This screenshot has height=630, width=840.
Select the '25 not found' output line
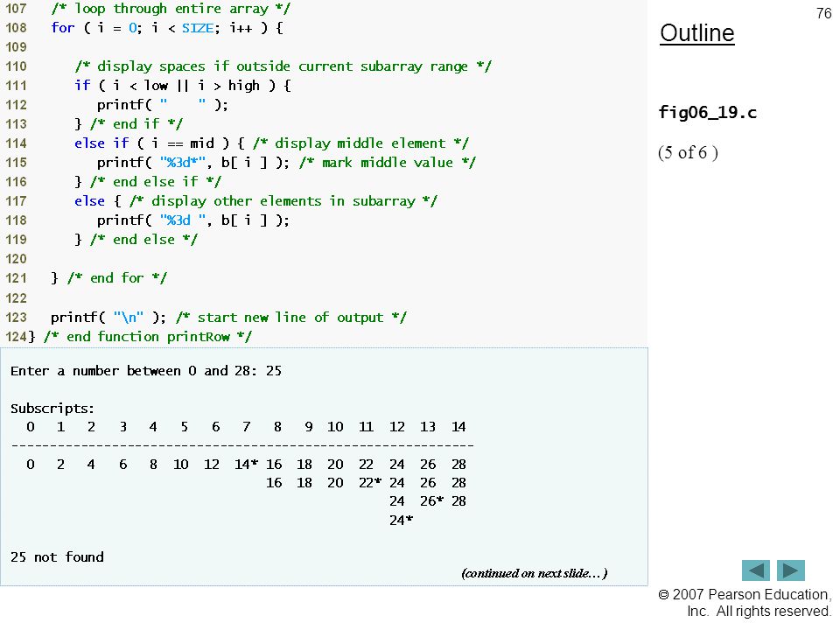point(57,557)
